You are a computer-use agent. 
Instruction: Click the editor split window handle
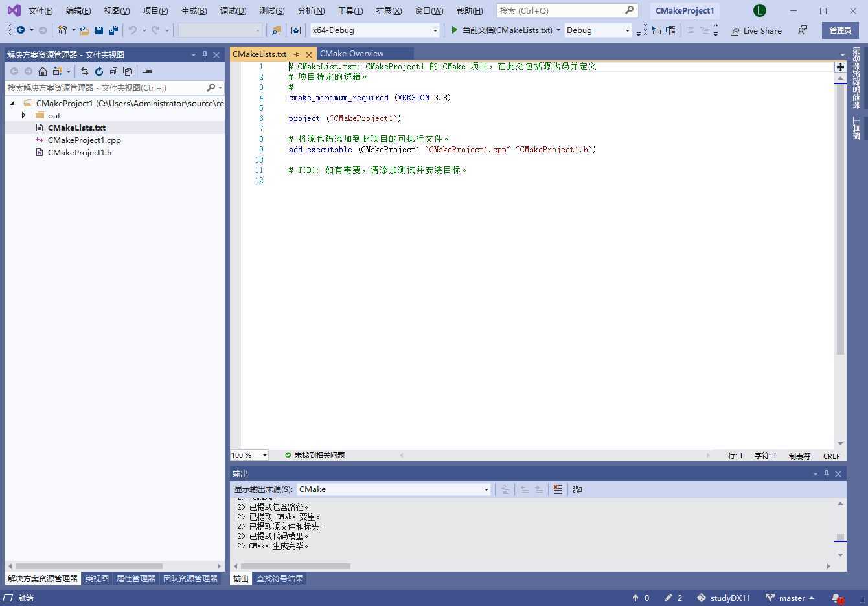840,67
